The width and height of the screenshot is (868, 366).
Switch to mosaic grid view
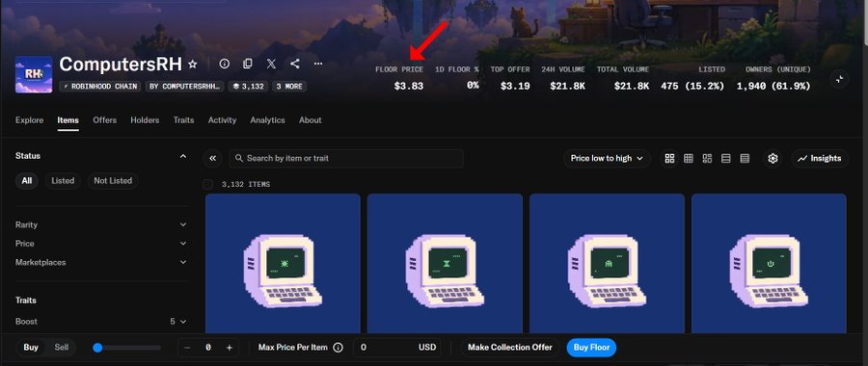coord(707,159)
